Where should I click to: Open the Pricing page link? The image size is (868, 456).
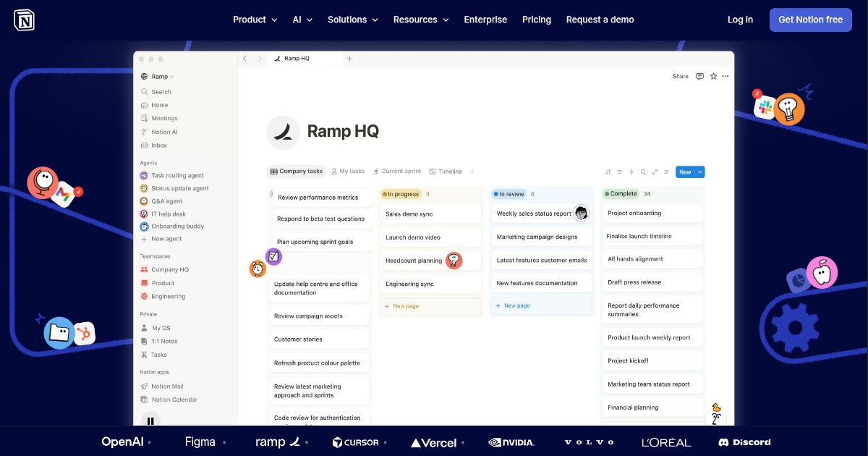click(537, 20)
